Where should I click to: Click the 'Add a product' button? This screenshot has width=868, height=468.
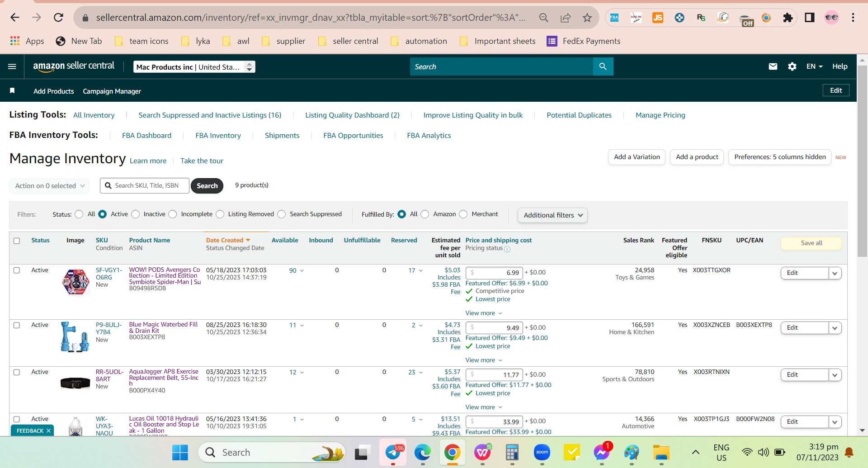coord(697,157)
